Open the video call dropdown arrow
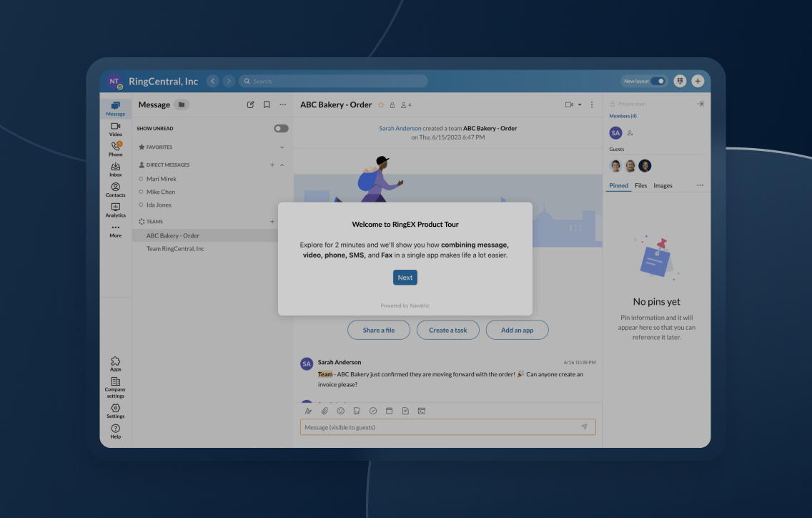The width and height of the screenshot is (812, 518). [x=580, y=104]
